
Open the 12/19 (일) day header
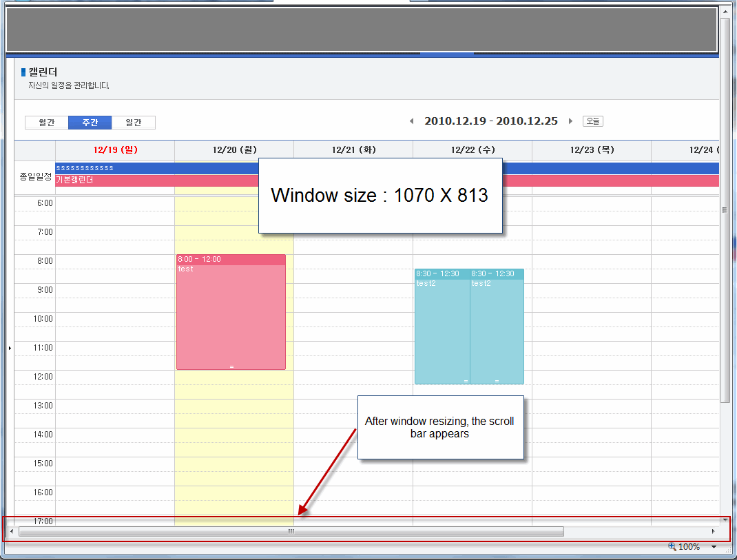coord(114,150)
